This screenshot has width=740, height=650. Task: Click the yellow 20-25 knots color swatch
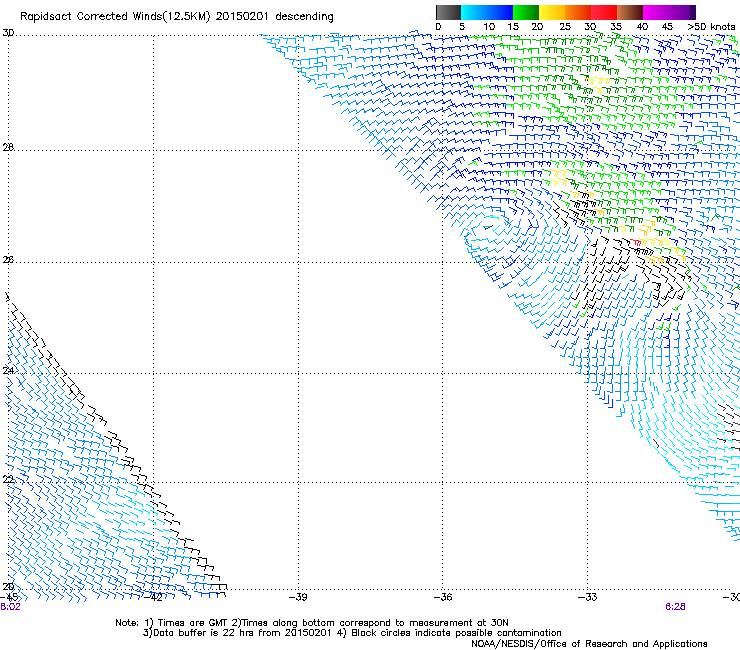pyautogui.click(x=552, y=12)
